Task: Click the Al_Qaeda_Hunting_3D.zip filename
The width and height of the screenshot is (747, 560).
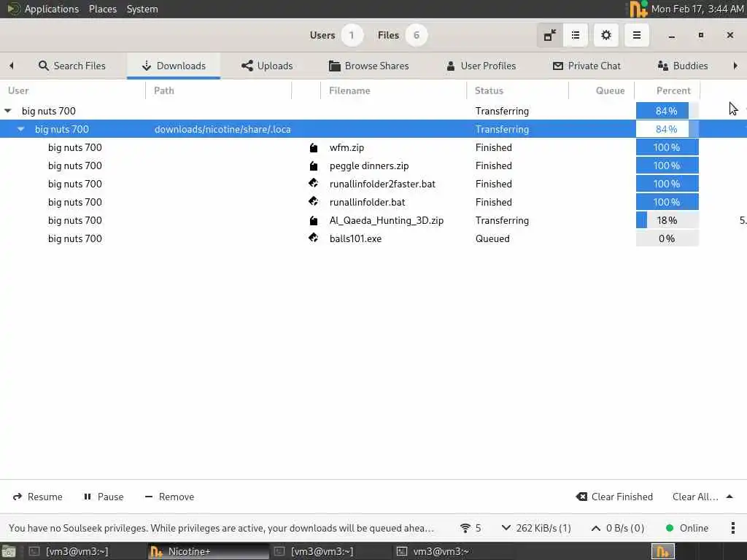Action: 387,220
